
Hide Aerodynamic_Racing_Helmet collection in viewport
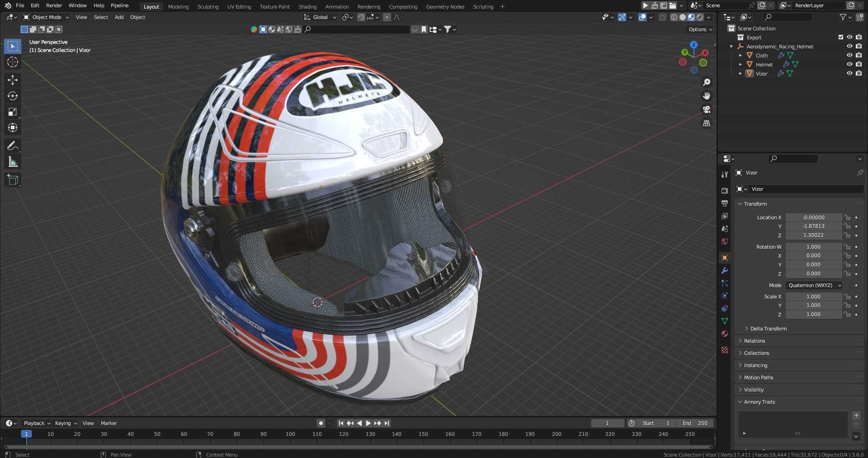click(849, 46)
